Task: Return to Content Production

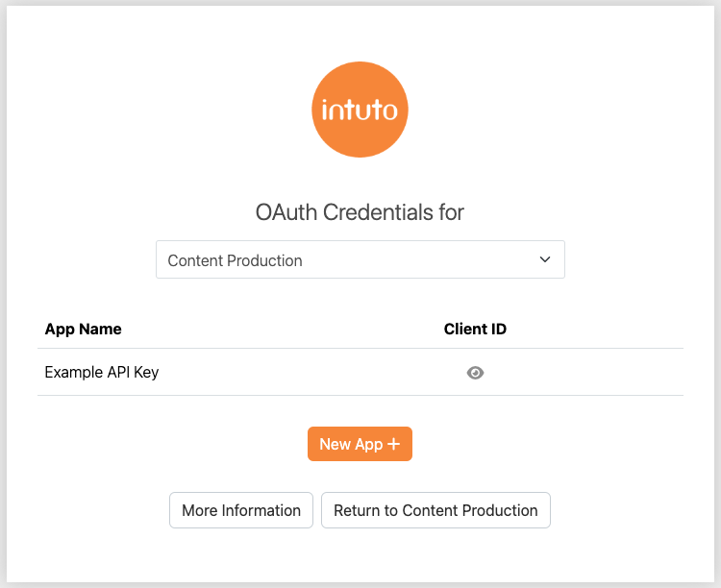Action: coord(435,510)
